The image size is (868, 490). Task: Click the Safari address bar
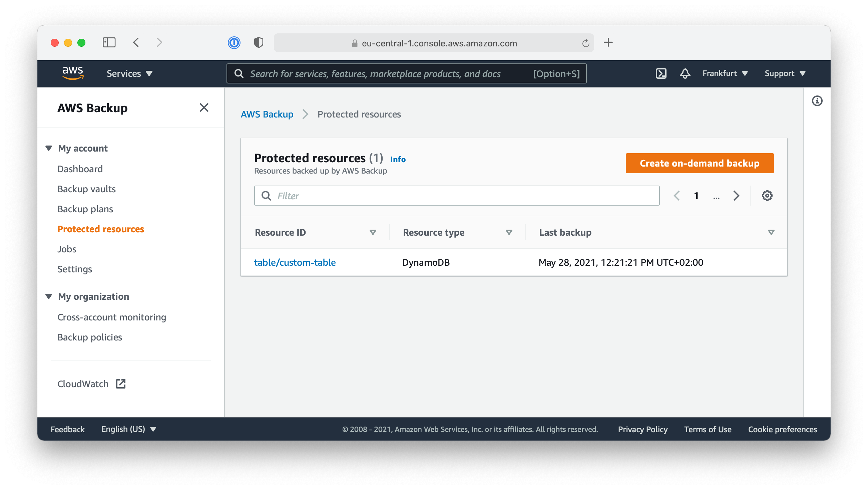434,43
